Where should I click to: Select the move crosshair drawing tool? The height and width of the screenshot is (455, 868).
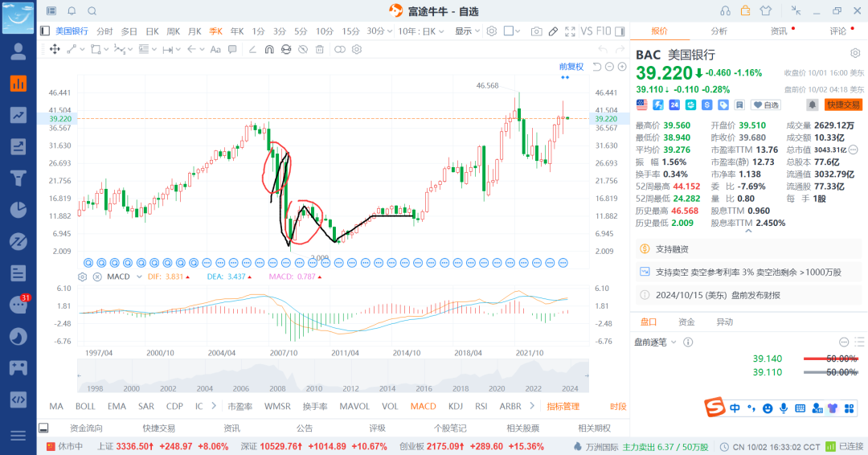coord(55,49)
